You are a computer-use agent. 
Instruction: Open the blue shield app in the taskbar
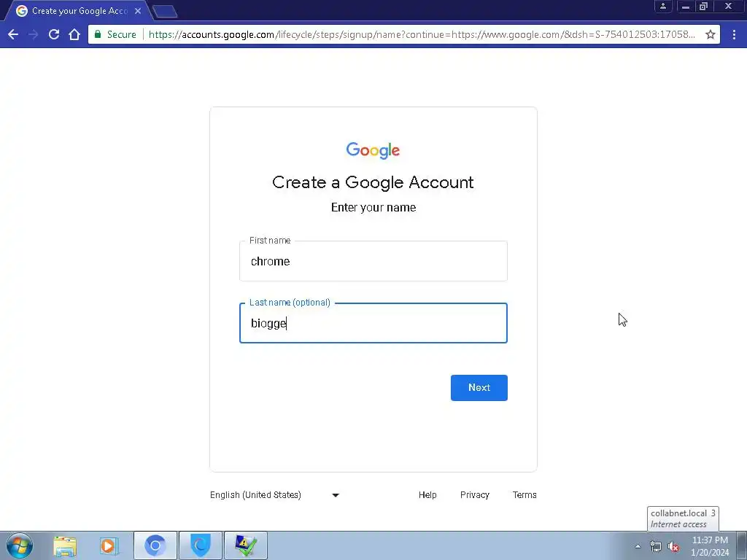point(201,545)
